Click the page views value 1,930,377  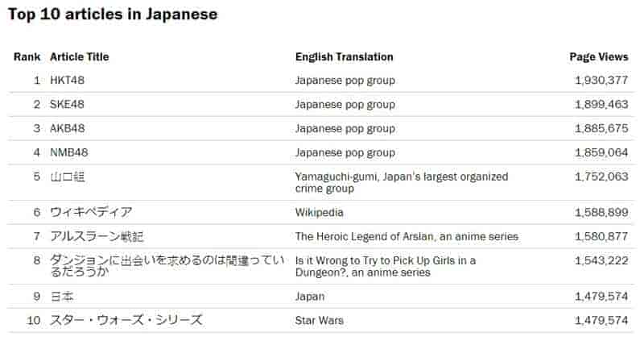(x=601, y=80)
